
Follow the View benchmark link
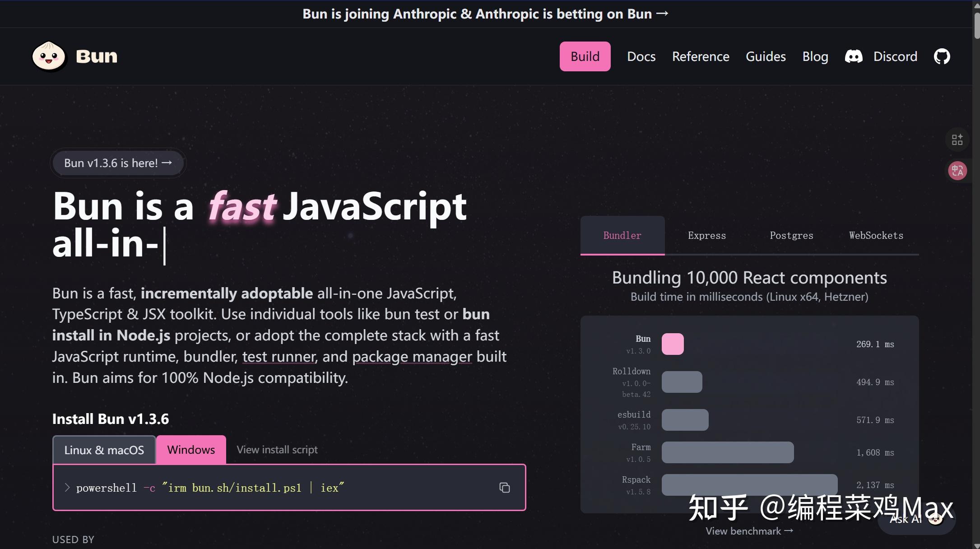click(749, 531)
